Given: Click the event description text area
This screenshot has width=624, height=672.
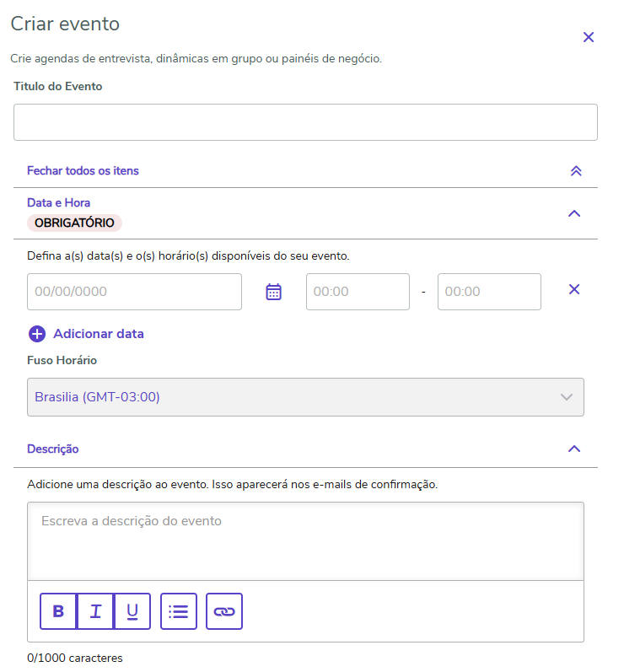Looking at the screenshot, I should point(305,541).
